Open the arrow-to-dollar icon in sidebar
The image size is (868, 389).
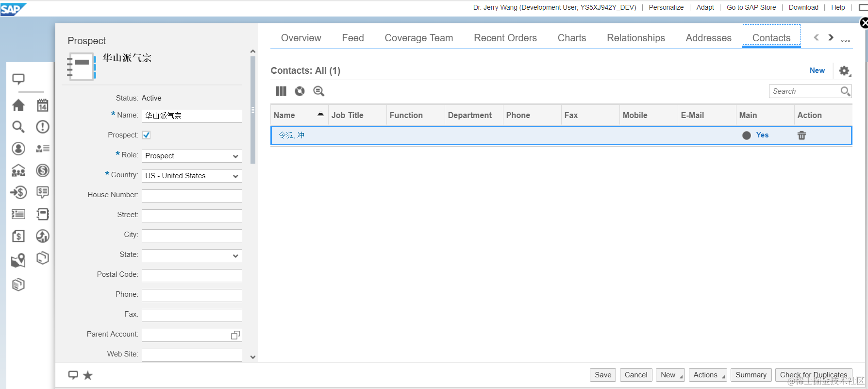(18, 192)
